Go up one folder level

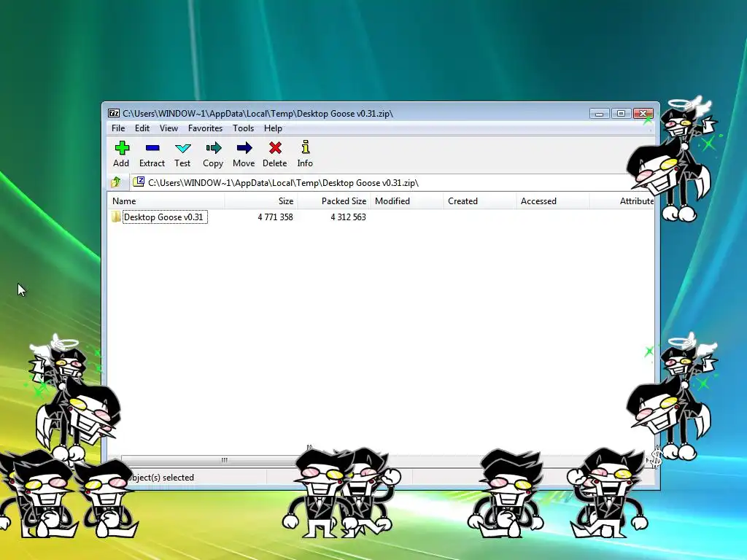point(115,182)
